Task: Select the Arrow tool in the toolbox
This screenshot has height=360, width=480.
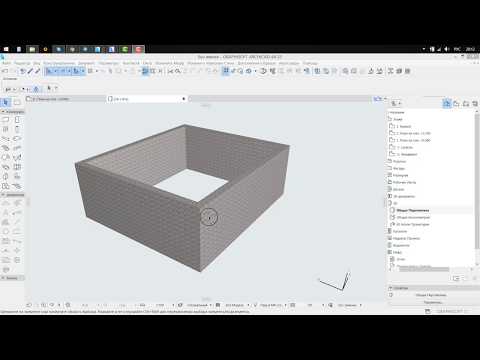Action: pos(6,102)
